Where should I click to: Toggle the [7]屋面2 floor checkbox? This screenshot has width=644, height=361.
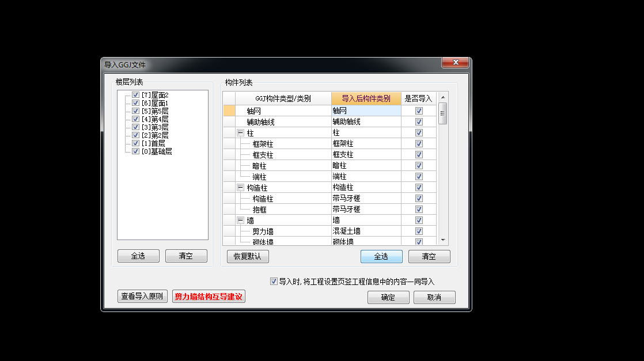[135, 95]
